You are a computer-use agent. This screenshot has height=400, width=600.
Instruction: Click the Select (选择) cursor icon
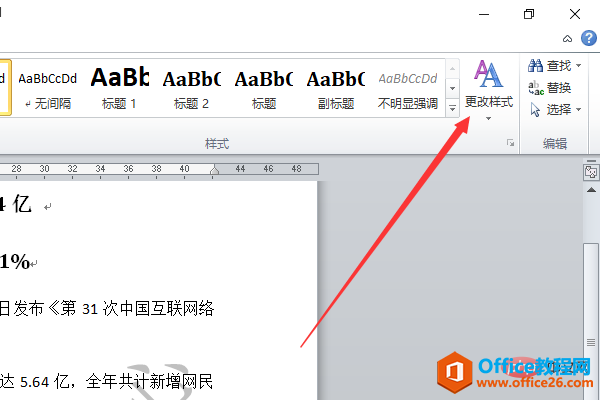(x=535, y=110)
